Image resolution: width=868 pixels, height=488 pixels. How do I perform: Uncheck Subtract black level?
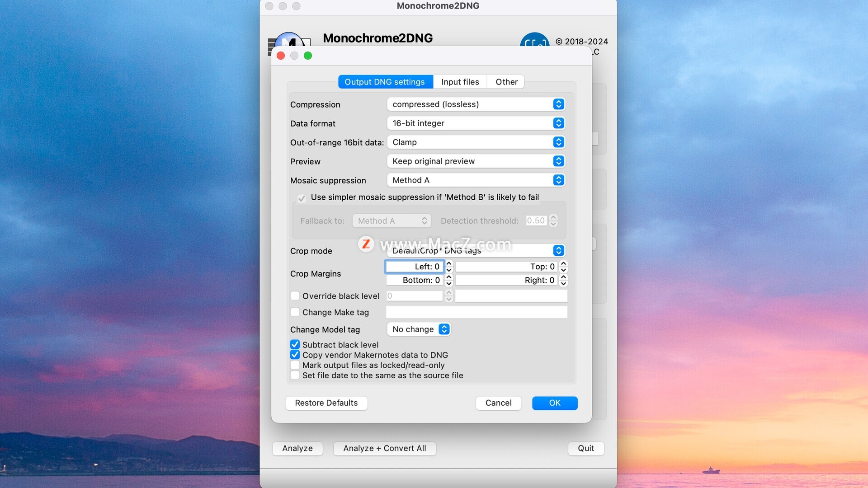(295, 345)
